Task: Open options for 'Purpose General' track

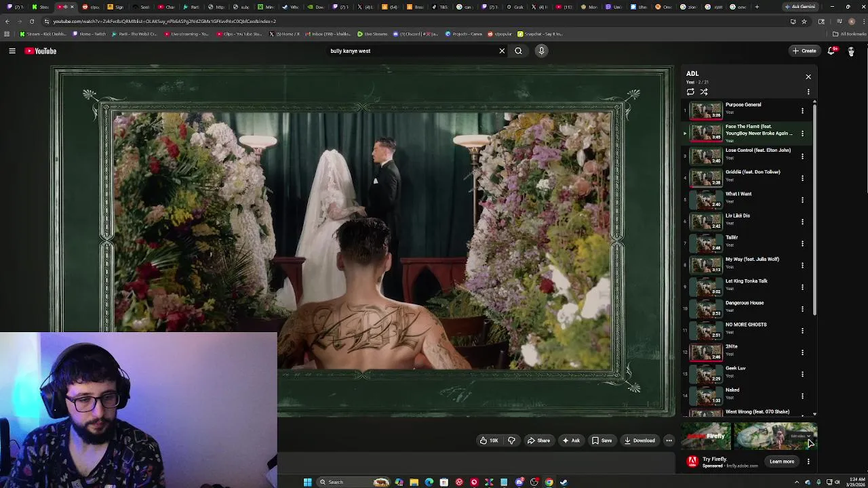Action: click(x=802, y=110)
